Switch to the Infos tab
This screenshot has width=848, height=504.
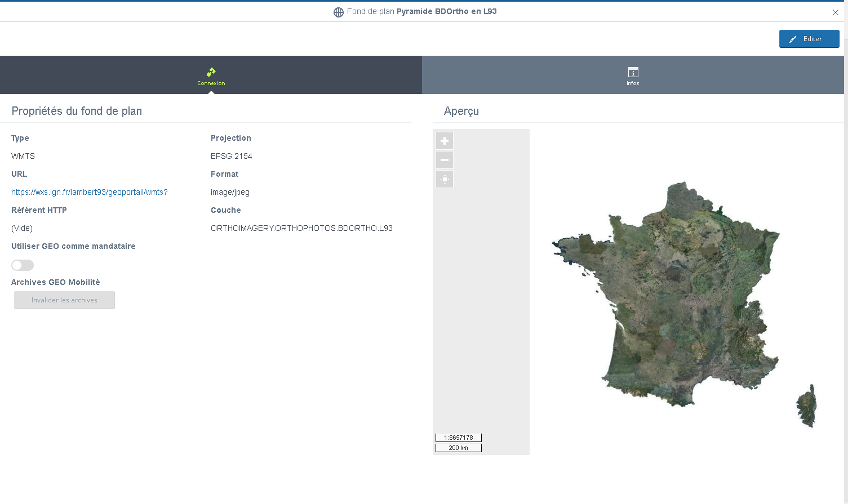(633, 75)
